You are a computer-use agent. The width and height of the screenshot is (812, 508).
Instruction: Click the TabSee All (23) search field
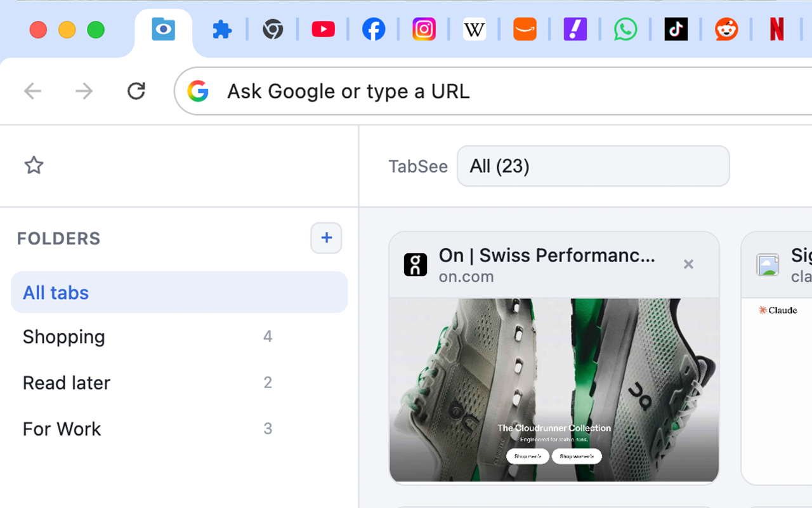[x=593, y=166]
